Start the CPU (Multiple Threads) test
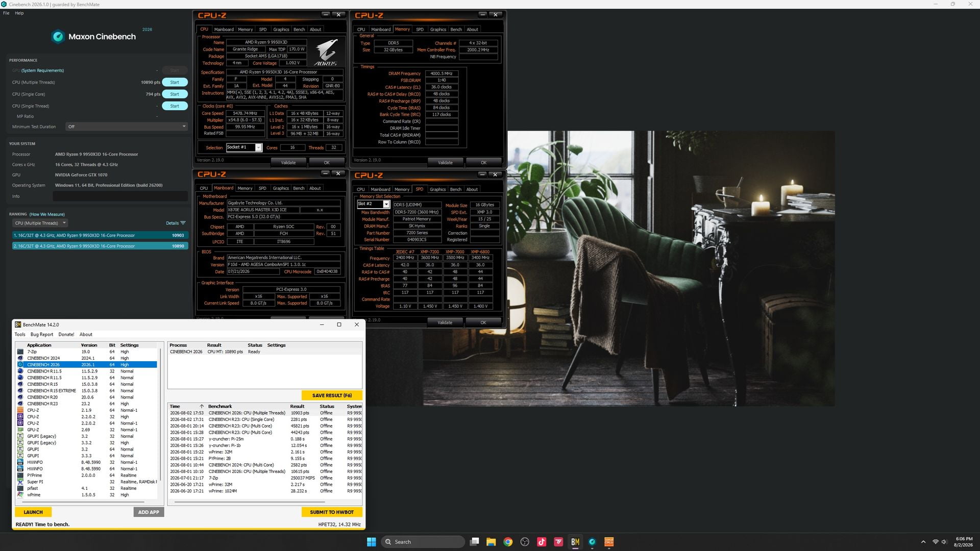This screenshot has width=980, height=551. tap(175, 82)
